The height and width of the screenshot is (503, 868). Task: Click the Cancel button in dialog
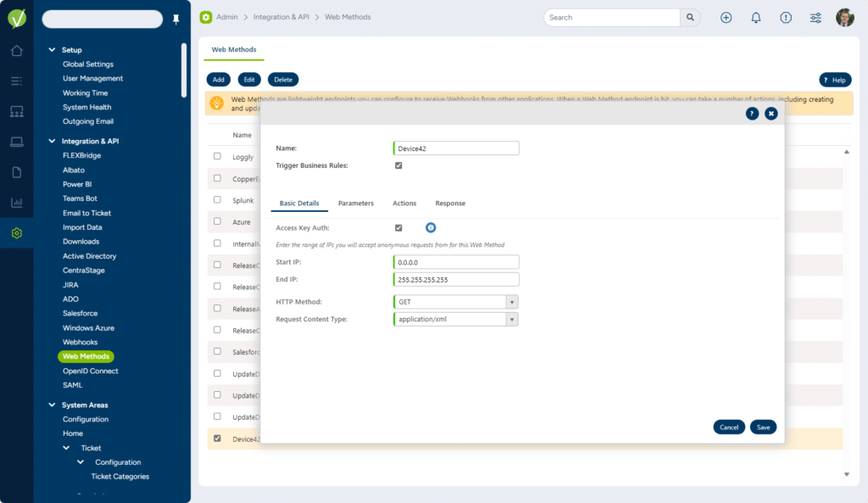pyautogui.click(x=729, y=428)
